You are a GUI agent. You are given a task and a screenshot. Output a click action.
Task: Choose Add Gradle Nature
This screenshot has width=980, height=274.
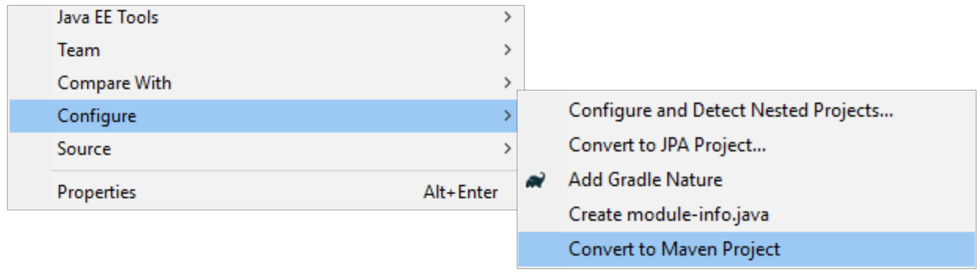pos(645,180)
